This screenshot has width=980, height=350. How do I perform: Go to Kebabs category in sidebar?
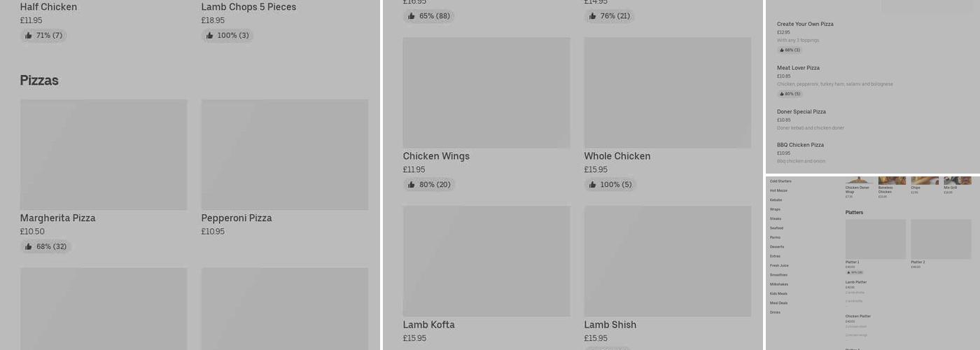tap(776, 200)
